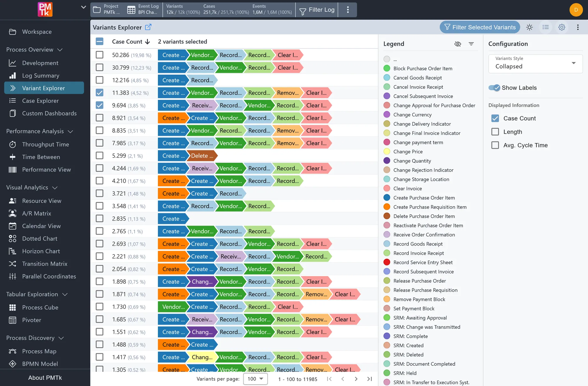588x386 pixels.
Task: Collapse the Process Overview section
Action: coord(34,50)
